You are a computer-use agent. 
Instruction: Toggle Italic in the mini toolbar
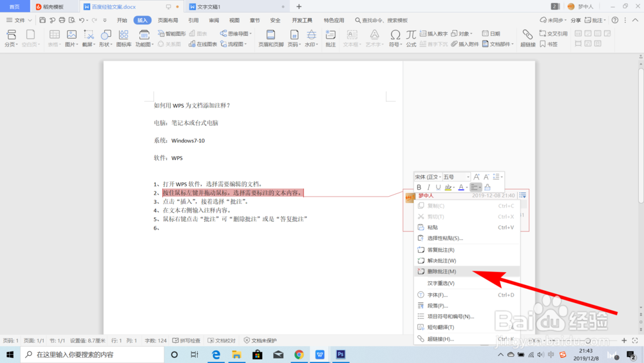pyautogui.click(x=428, y=187)
